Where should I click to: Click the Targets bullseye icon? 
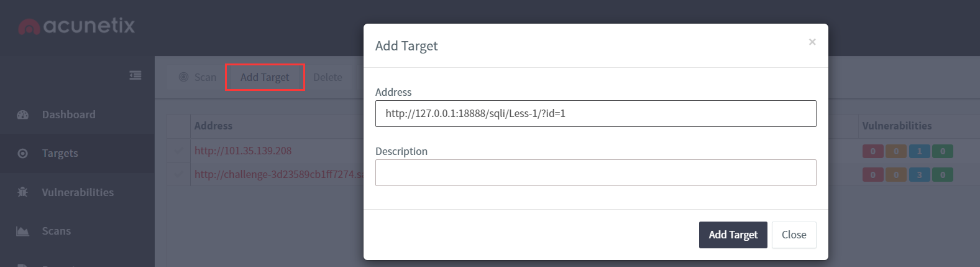pos(23,153)
